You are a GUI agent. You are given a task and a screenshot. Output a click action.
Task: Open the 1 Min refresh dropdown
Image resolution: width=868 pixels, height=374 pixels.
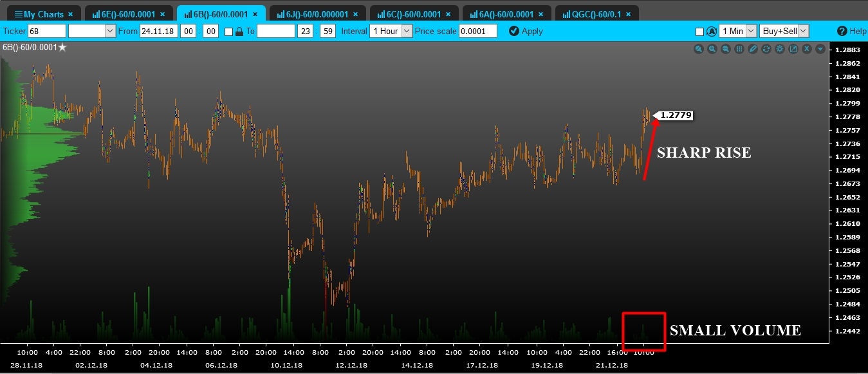pos(738,31)
